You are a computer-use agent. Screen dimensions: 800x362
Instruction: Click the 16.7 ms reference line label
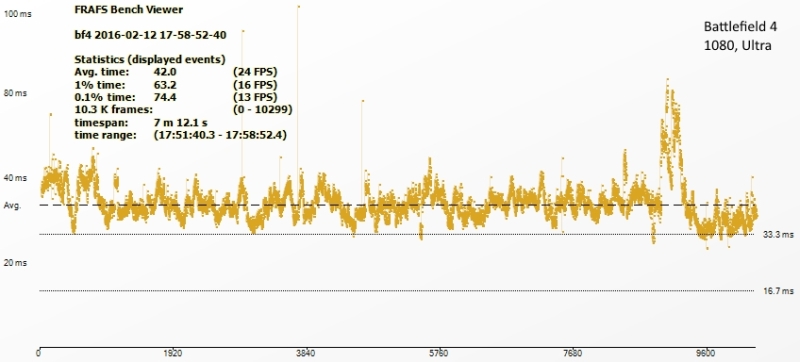(x=779, y=291)
